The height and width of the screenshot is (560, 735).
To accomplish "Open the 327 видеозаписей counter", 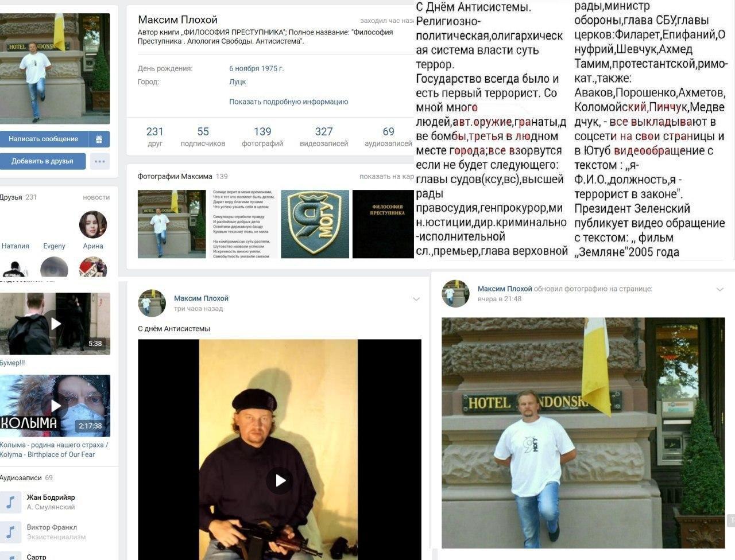I will coord(324,137).
